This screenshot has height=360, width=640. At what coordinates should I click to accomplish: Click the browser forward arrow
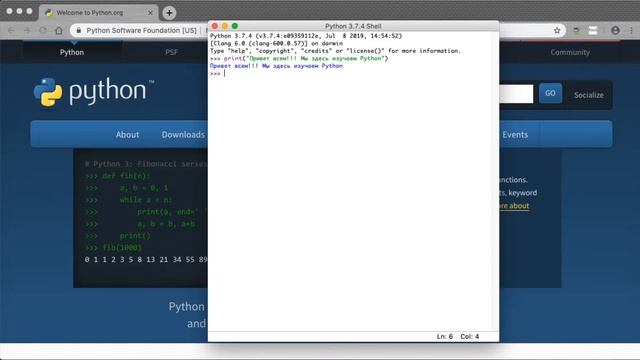coord(27,31)
